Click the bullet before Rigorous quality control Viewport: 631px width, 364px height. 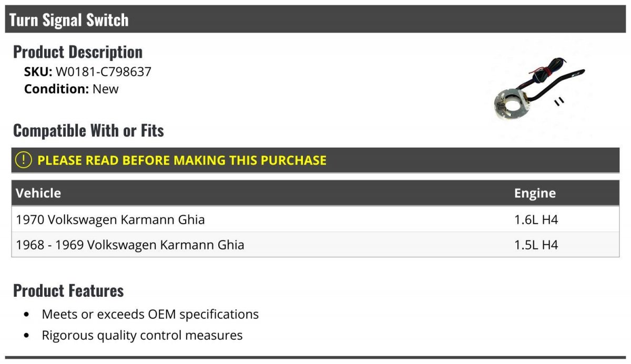coord(27,336)
